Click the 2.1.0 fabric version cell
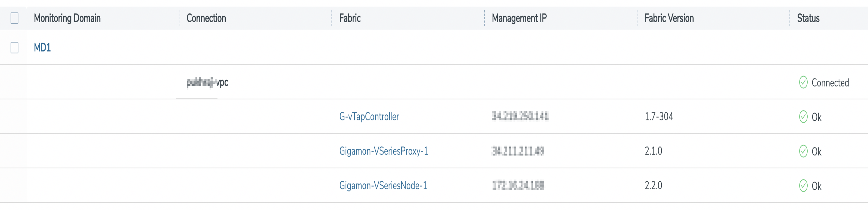Image resolution: width=868 pixels, height=210 pixels. point(653,151)
